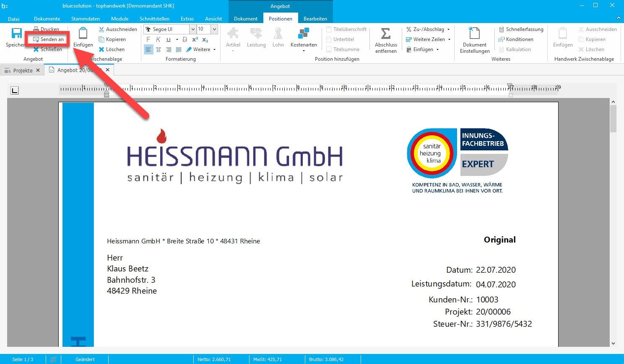Paste from Handwerk Zwischenablage Einfügen
The image size is (624, 364).
pos(563,37)
